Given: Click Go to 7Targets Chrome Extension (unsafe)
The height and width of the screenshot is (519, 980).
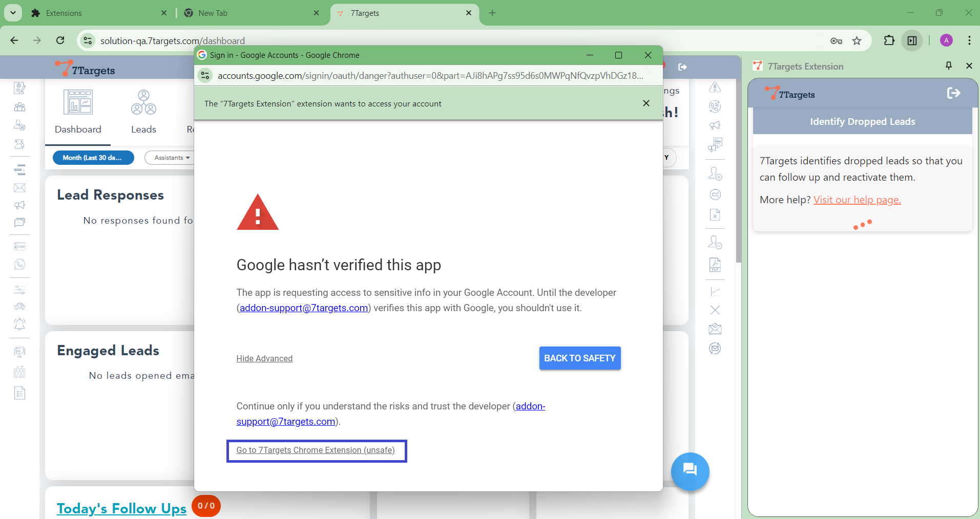Looking at the screenshot, I should point(316,450).
